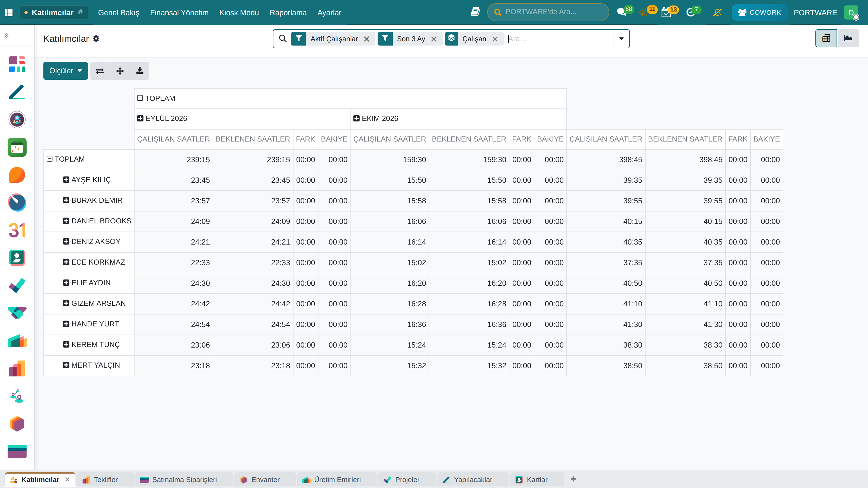Open the apps grid menu
The height and width of the screenshot is (488, 868).
9,12
